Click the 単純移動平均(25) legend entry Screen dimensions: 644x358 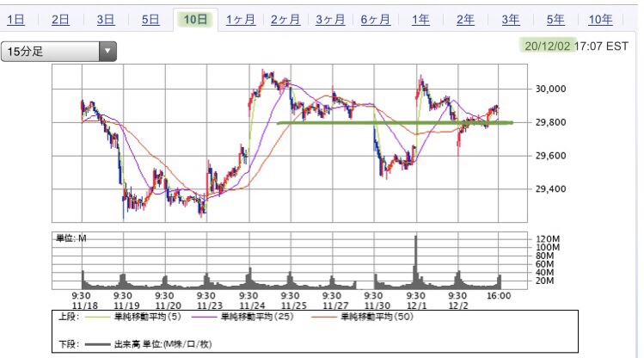click(x=243, y=317)
